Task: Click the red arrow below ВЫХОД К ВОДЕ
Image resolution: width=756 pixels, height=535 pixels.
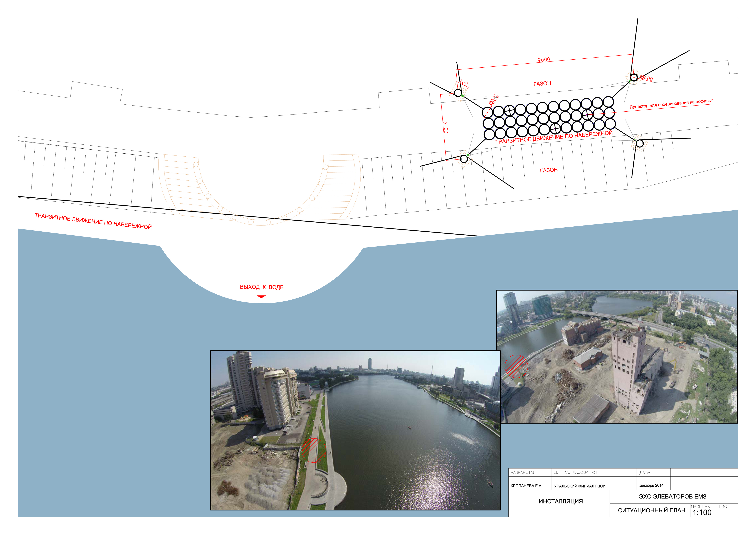Action: pyautogui.click(x=261, y=297)
